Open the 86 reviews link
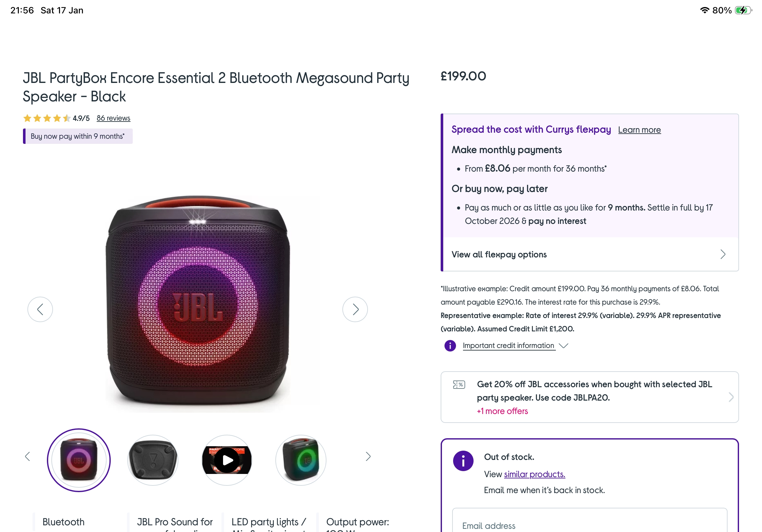The width and height of the screenshot is (762, 532). 113,118
